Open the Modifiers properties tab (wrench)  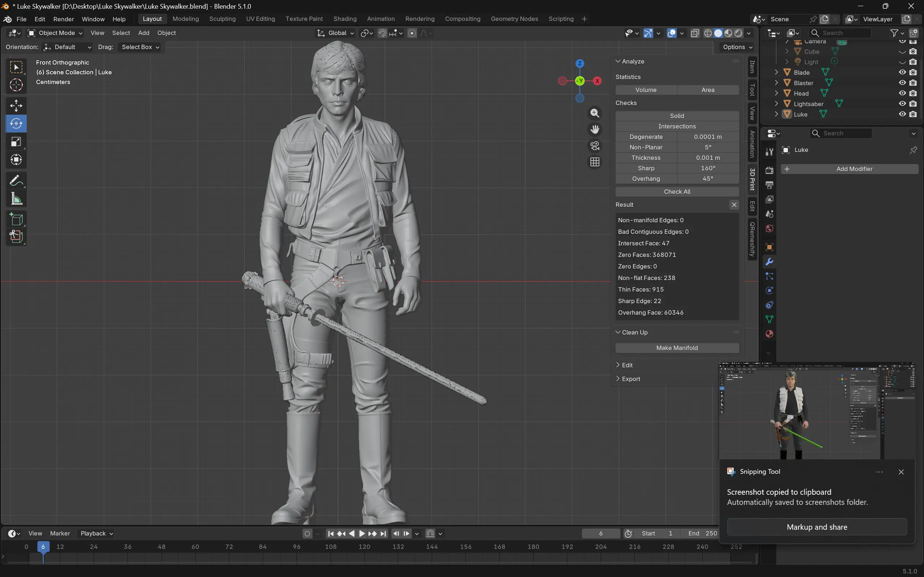pos(769,262)
